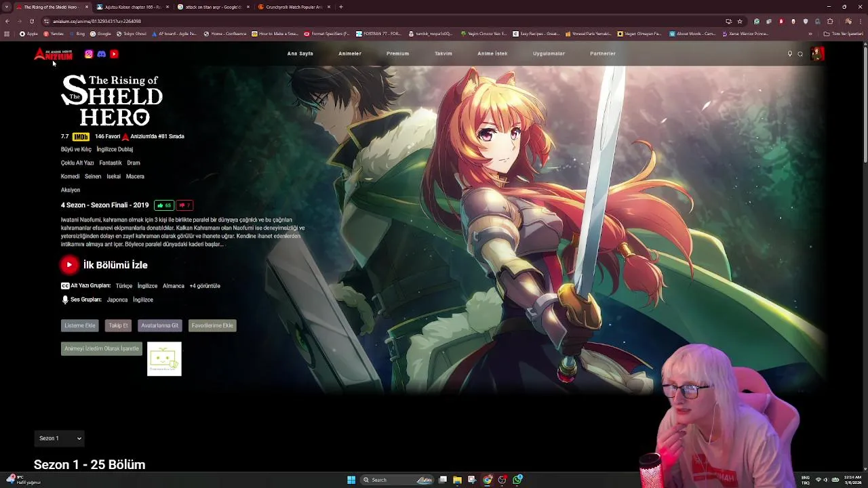Open the bookmarks apps grid icon
Image resolution: width=868 pixels, height=488 pixels.
7,34
